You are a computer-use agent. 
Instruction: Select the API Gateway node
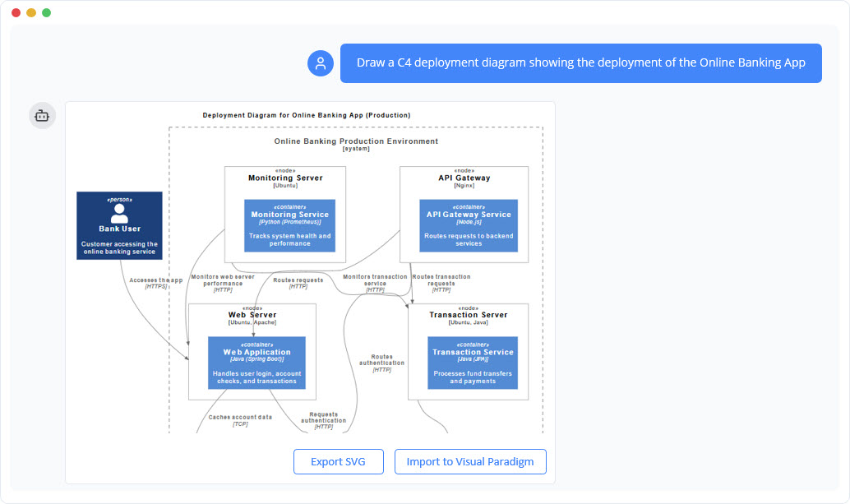[x=464, y=178]
